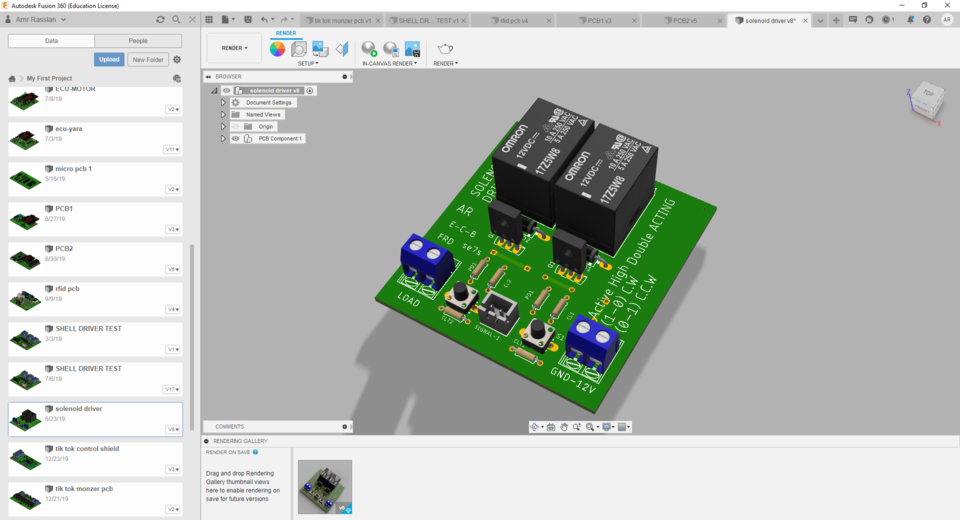Viewport: 960px width, 520px height.
Task: Toggle Browser panel options dot
Action: pyautogui.click(x=345, y=77)
